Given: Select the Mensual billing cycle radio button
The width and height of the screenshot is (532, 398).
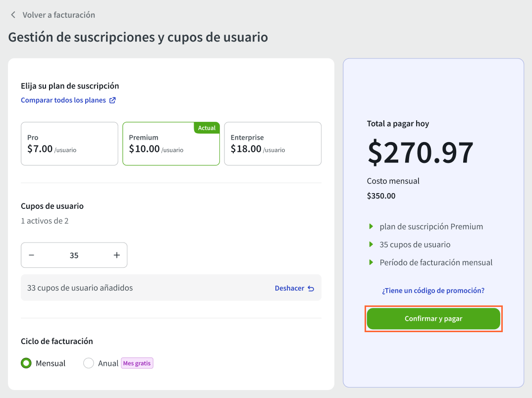Looking at the screenshot, I should pyautogui.click(x=26, y=363).
